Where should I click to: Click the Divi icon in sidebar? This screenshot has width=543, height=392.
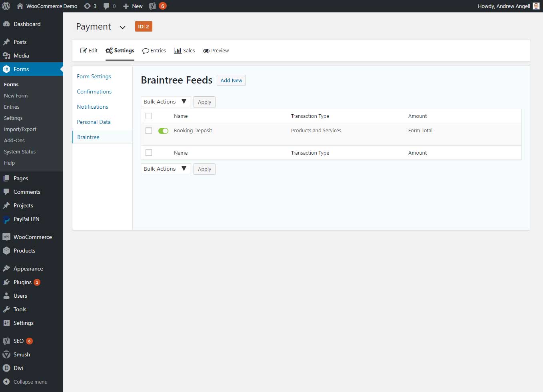point(6,368)
